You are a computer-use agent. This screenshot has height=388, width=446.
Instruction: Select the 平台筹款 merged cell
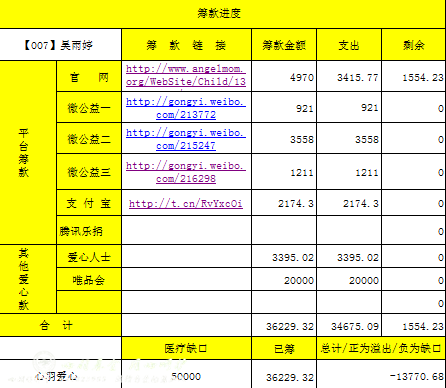pos(28,153)
